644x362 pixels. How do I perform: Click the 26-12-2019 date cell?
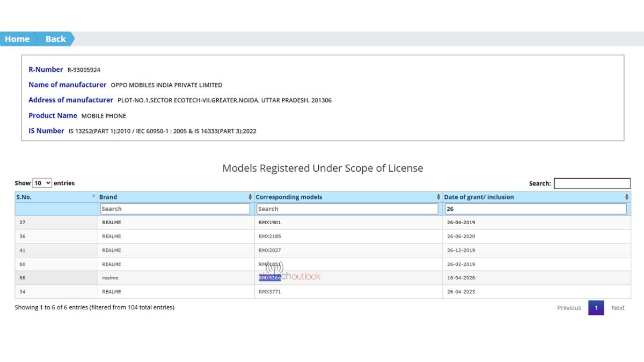click(x=460, y=250)
